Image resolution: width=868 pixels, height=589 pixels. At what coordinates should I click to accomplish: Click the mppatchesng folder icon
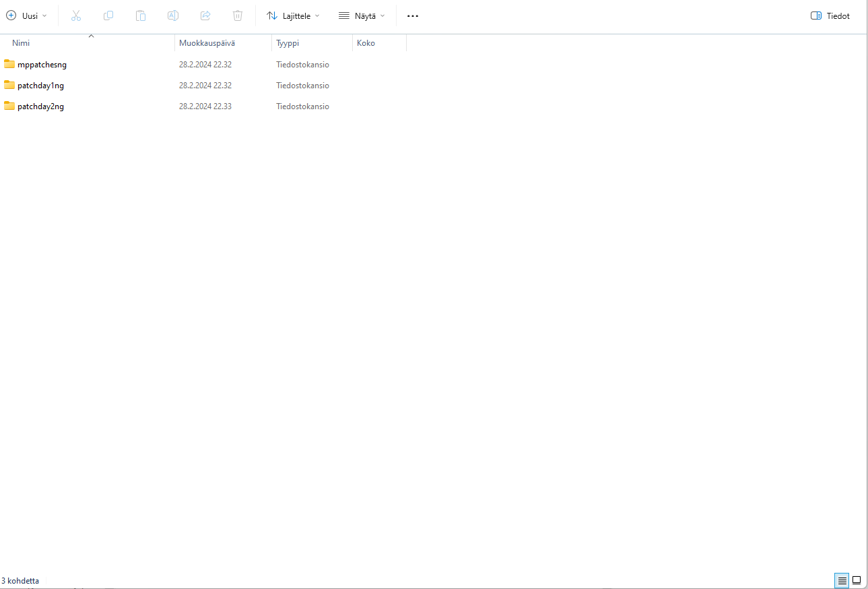9,64
